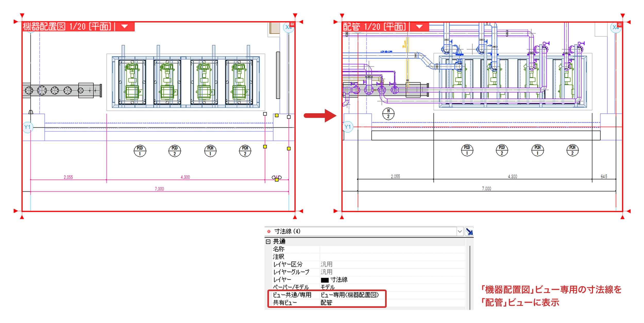Click the PCH 2 equipment tag in 配管 view
The width and height of the screenshot is (644, 323).
pos(572,150)
